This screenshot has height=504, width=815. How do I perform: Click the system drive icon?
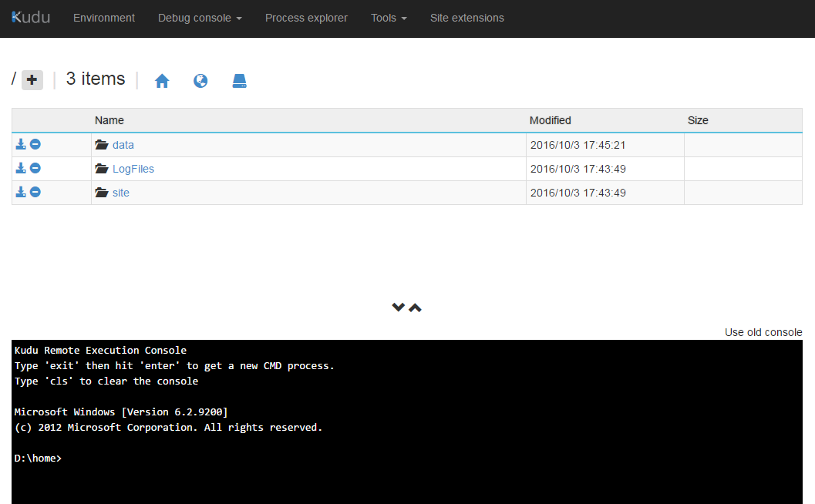[239, 81]
